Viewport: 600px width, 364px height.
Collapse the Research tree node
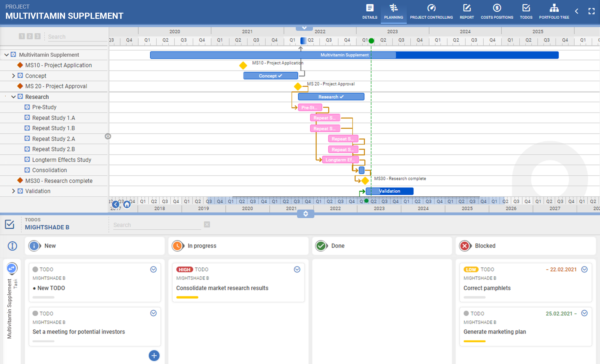point(13,97)
